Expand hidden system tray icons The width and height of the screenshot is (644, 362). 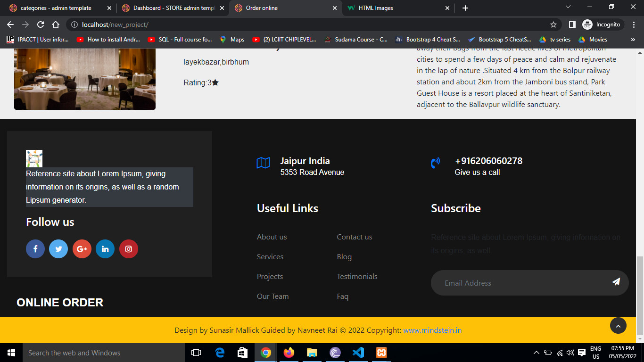coord(536,353)
